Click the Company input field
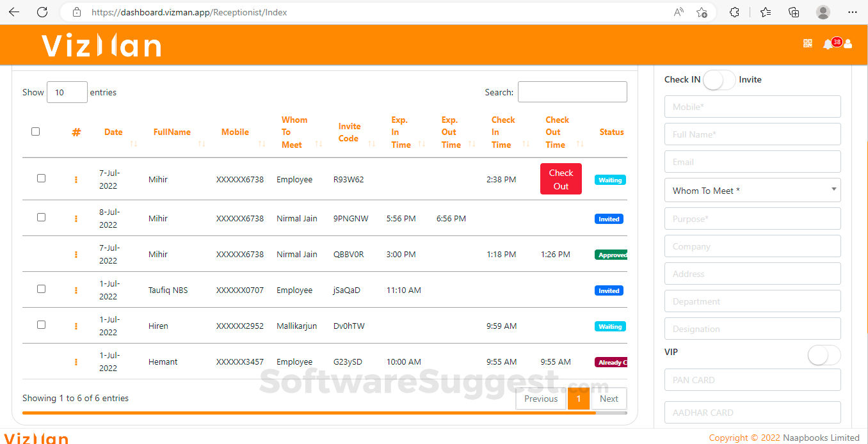The width and height of the screenshot is (868, 444). pyautogui.click(x=753, y=246)
